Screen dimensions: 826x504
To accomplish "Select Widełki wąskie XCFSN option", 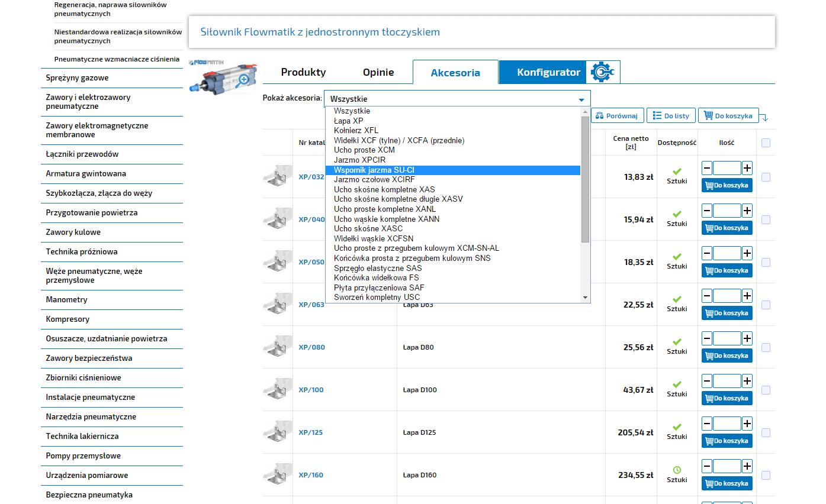I will [453, 238].
